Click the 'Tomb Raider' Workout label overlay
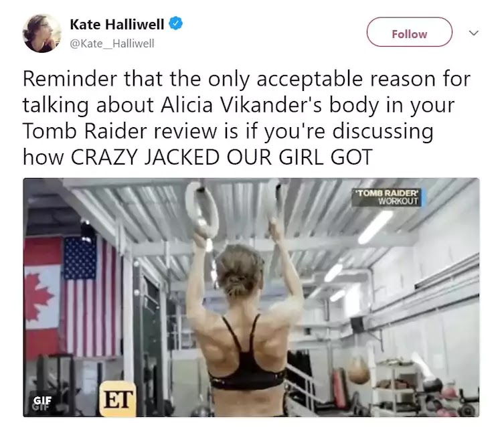 (x=388, y=197)
